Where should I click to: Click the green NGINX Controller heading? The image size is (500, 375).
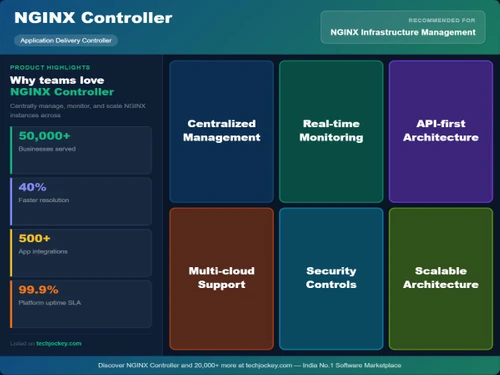[x=62, y=92]
